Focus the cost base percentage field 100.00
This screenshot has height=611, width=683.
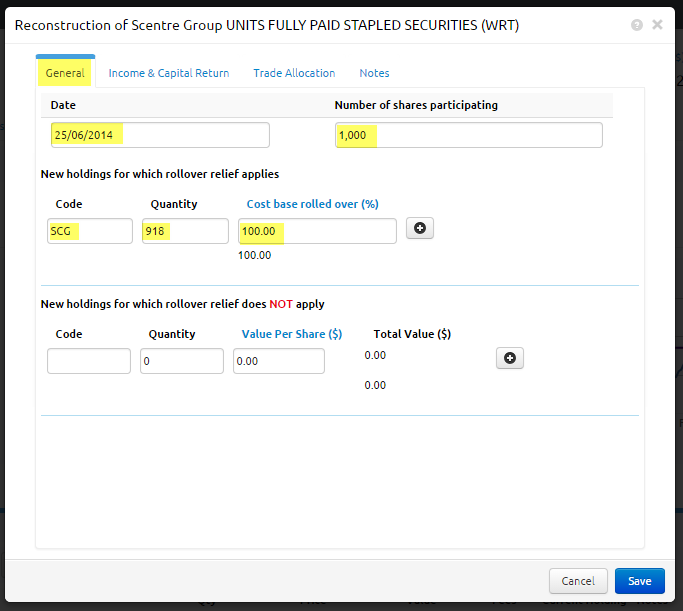pyautogui.click(x=317, y=231)
